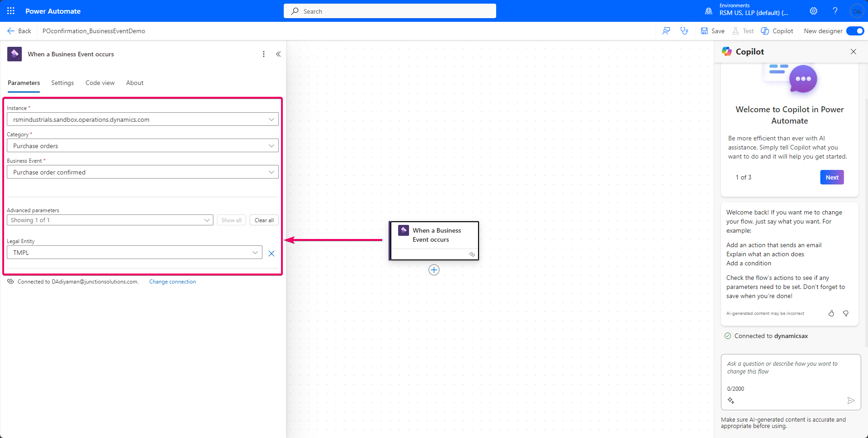
Task: Click the 'Add a condition' example text
Action: coord(749,263)
